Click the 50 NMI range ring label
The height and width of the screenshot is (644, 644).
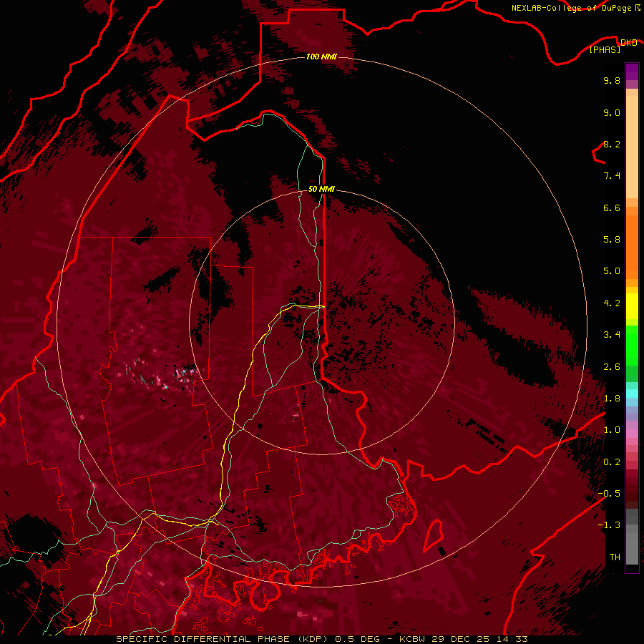pos(321,189)
